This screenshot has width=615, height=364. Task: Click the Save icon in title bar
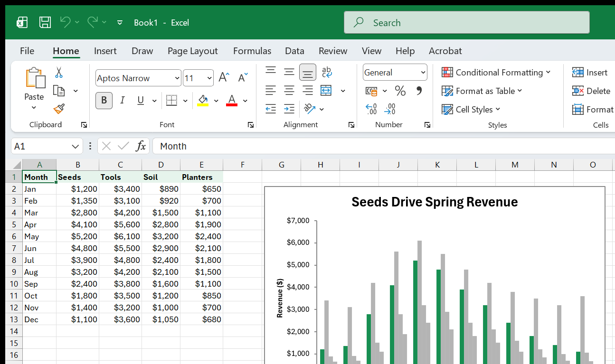point(45,22)
